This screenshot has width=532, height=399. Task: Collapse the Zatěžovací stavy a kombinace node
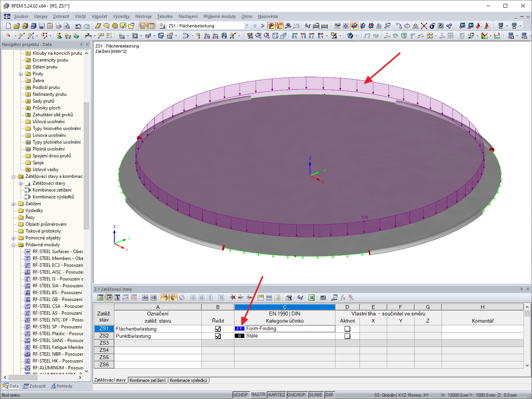coord(14,177)
